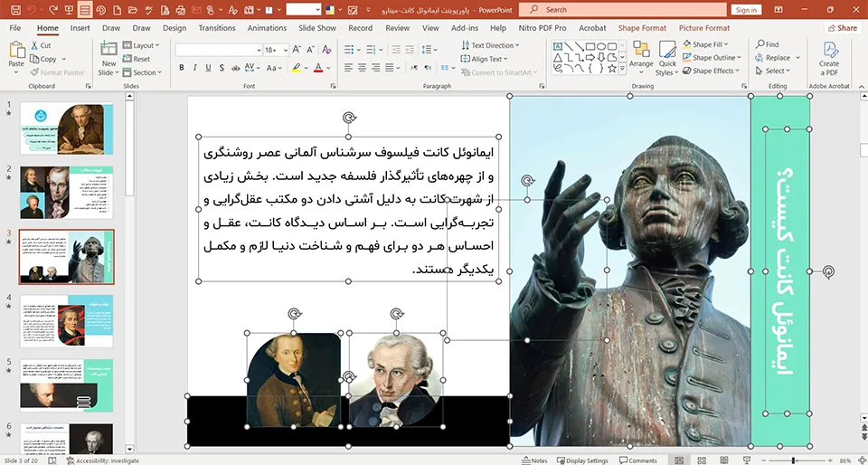The height and width of the screenshot is (465, 868).
Task: Open the font name combo box
Action: 219,50
